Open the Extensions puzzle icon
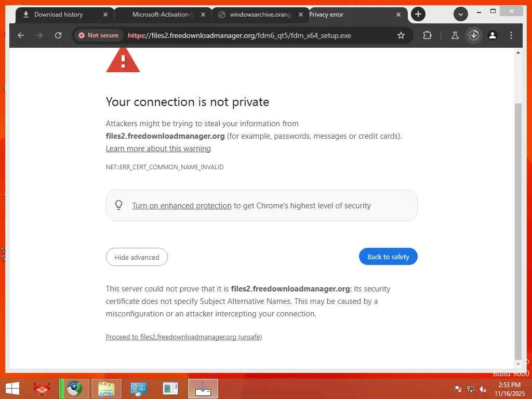The width and height of the screenshot is (532, 399). [x=427, y=35]
